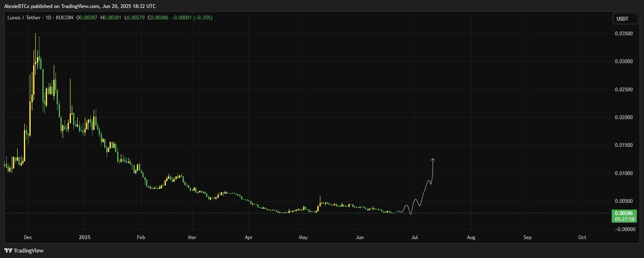Click the high value H0.00301
644x258 pixels.
(x=111, y=17)
